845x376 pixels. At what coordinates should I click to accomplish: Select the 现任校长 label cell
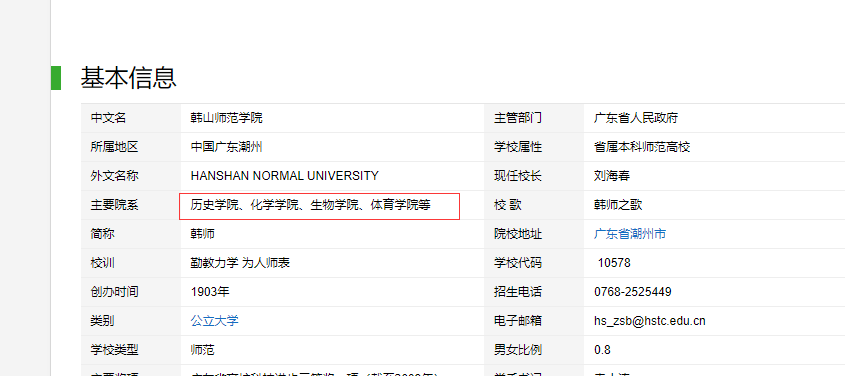pos(534,176)
